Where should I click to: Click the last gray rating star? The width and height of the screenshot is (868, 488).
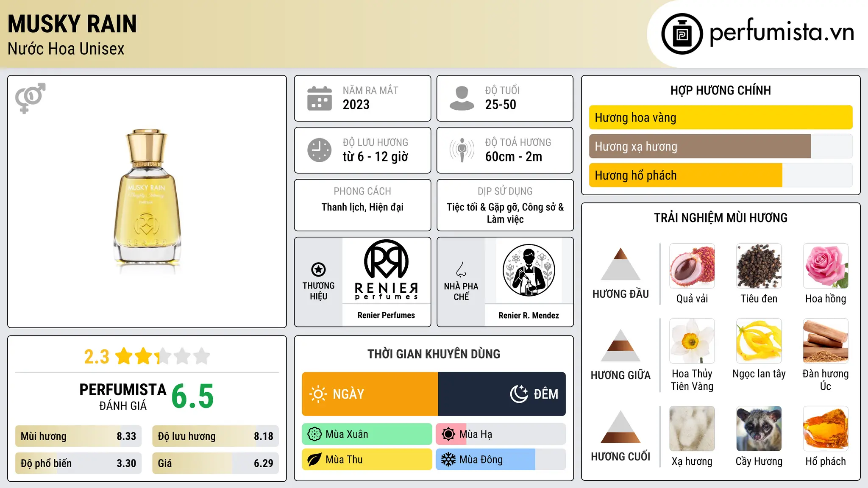pos(202,356)
